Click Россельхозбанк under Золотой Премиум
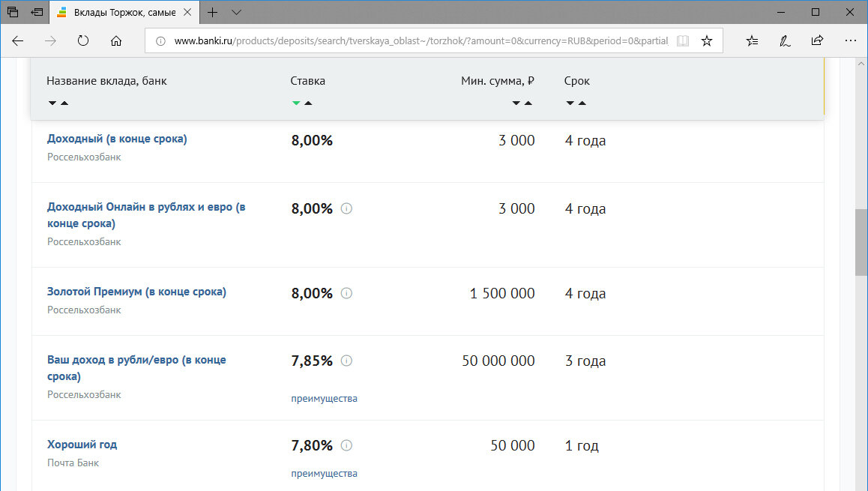The height and width of the screenshot is (491, 868). click(x=84, y=310)
